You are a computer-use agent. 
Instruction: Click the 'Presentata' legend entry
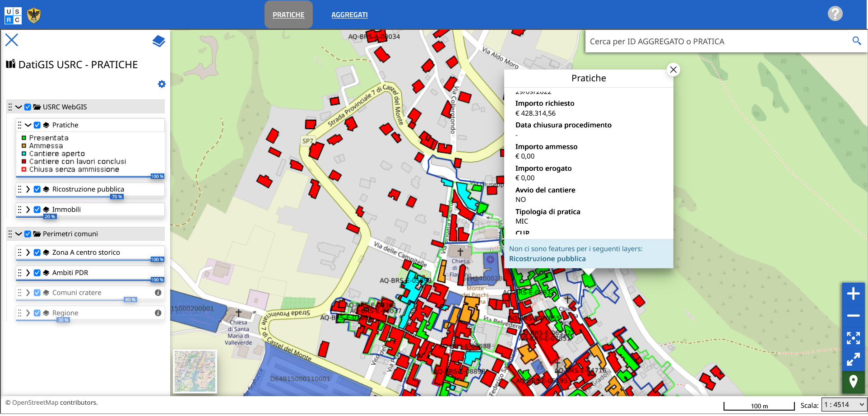point(49,138)
